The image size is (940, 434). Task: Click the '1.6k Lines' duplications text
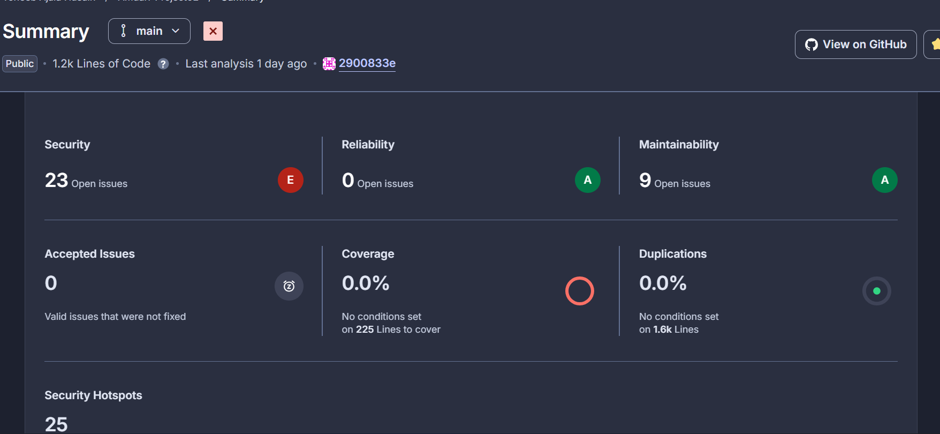(x=676, y=329)
